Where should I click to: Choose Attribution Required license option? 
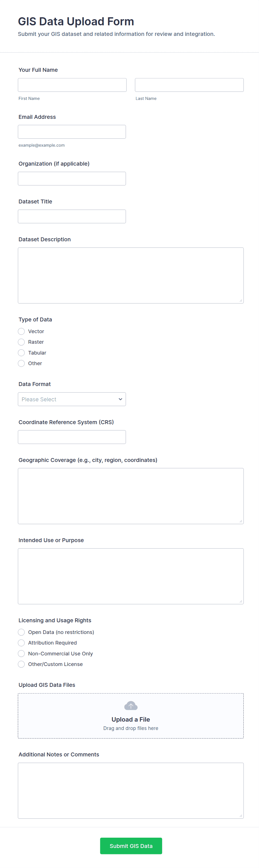[x=21, y=643]
